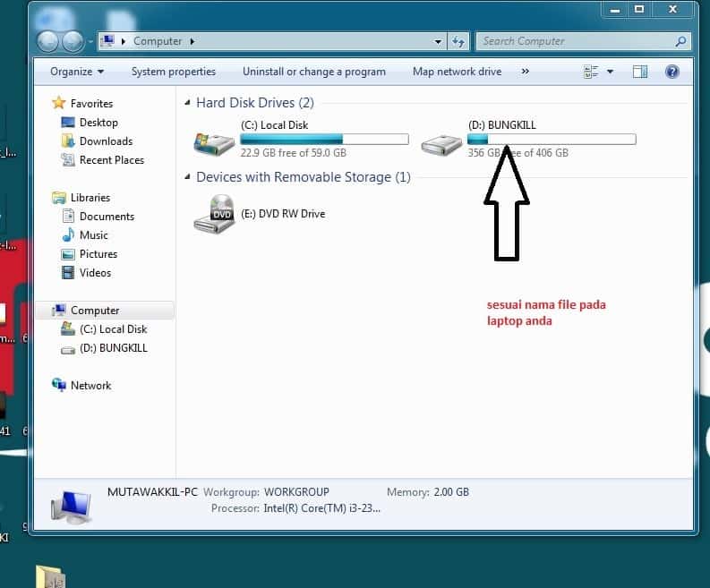Select the (D:) BUNGKILL drive icon
Screen dimensions: 710x588
pos(441,144)
